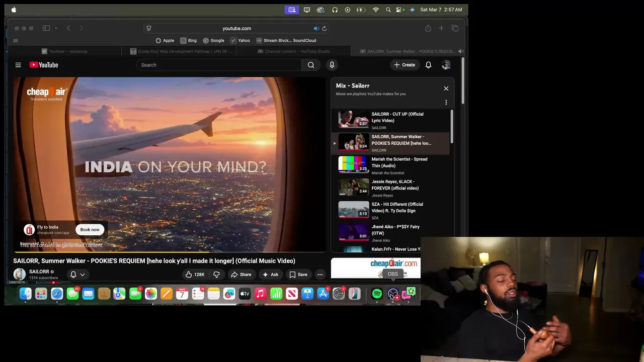Click Book now on the ad
The width and height of the screenshot is (644, 362).
pos(90,230)
